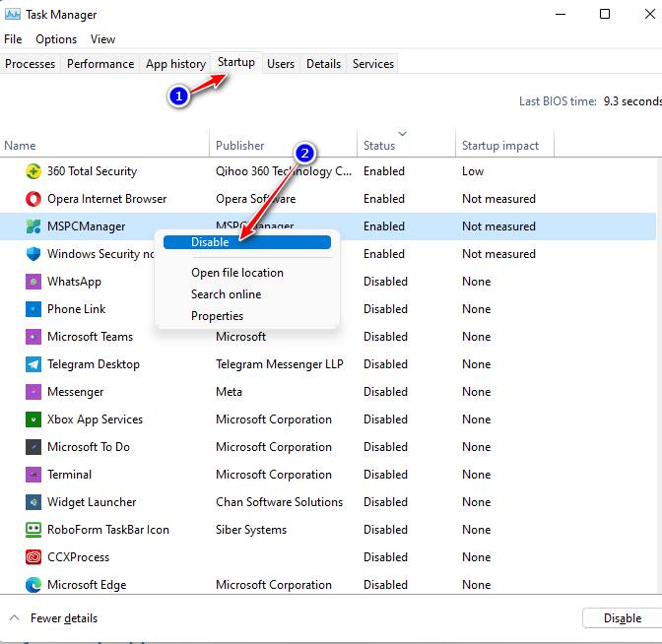
Task: Sort by the Startup impact column header
Action: coord(505,146)
